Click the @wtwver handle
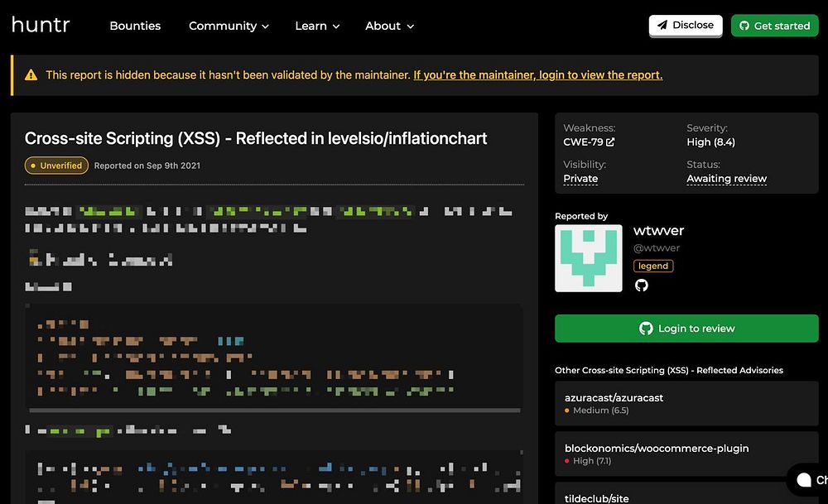 pyautogui.click(x=657, y=248)
